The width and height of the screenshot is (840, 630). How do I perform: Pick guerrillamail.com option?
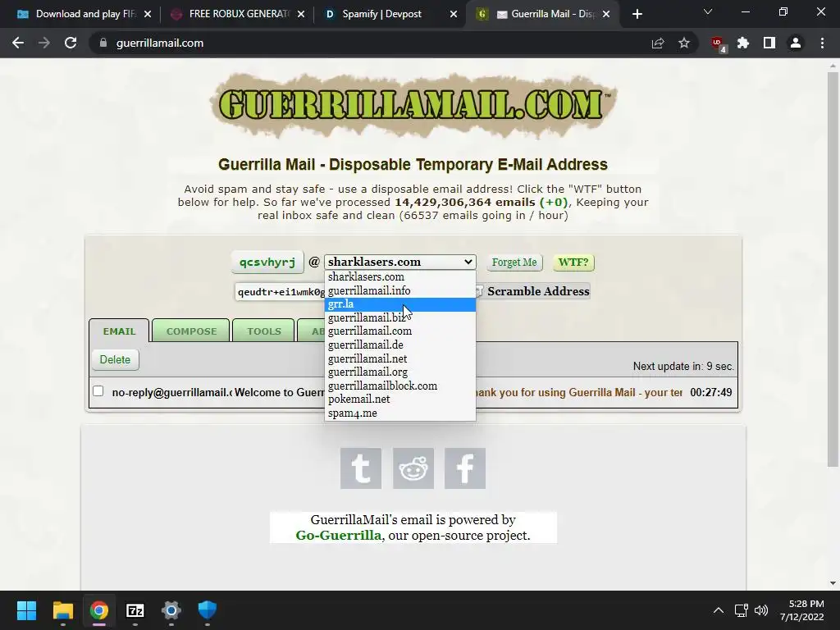399,331
